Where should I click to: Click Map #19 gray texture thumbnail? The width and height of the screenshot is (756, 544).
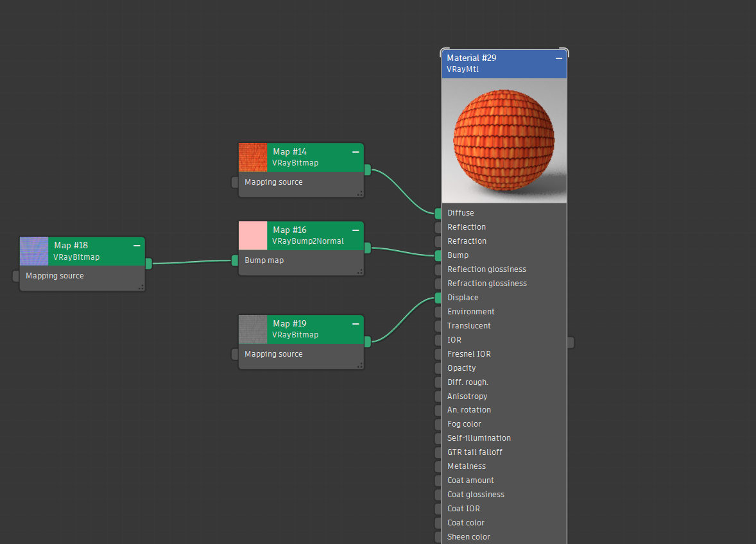coord(253,329)
